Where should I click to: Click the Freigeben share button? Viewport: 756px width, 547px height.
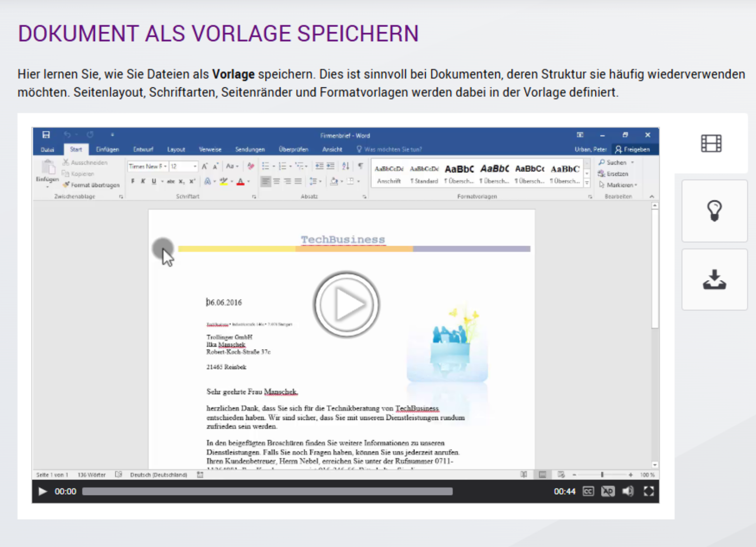[x=632, y=149]
